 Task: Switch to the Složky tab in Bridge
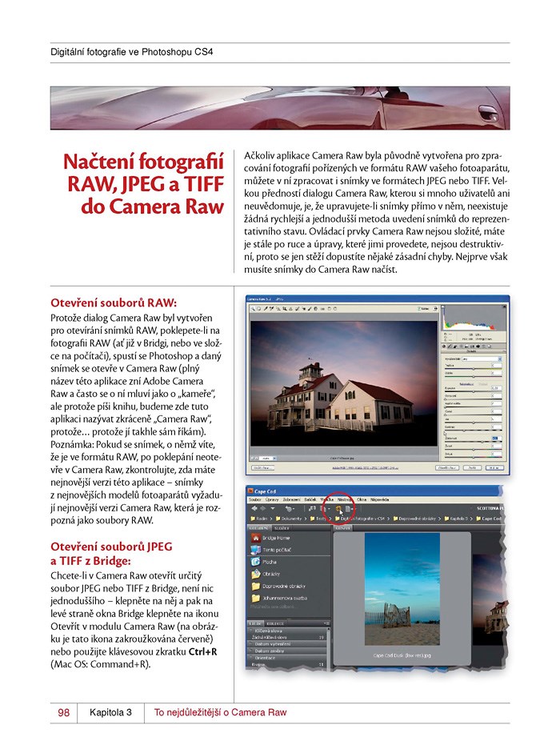tap(282, 528)
